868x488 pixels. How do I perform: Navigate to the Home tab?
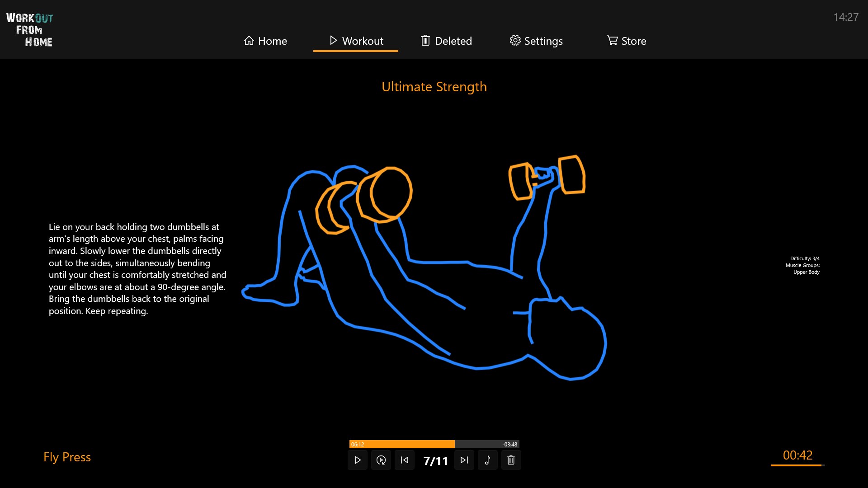[x=265, y=41]
